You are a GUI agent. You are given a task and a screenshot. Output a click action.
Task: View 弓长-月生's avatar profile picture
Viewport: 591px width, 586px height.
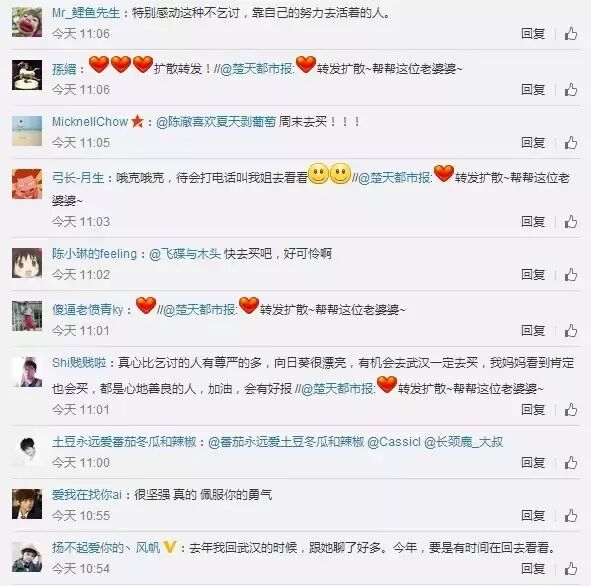tap(27, 184)
